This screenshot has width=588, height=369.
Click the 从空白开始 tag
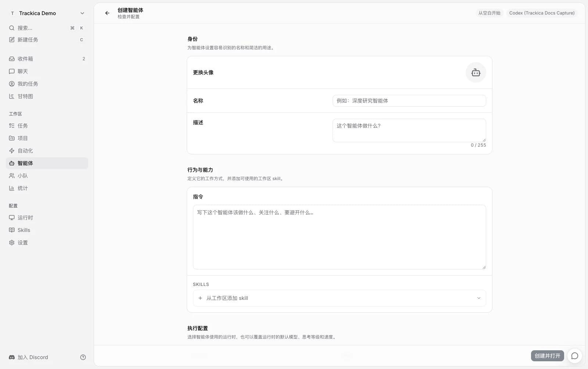[x=489, y=13]
